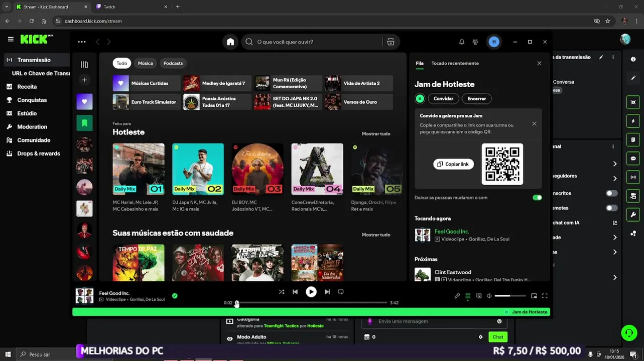The height and width of the screenshot is (361, 644).
Task: Open Spotify friend activity icon
Action: point(475,42)
